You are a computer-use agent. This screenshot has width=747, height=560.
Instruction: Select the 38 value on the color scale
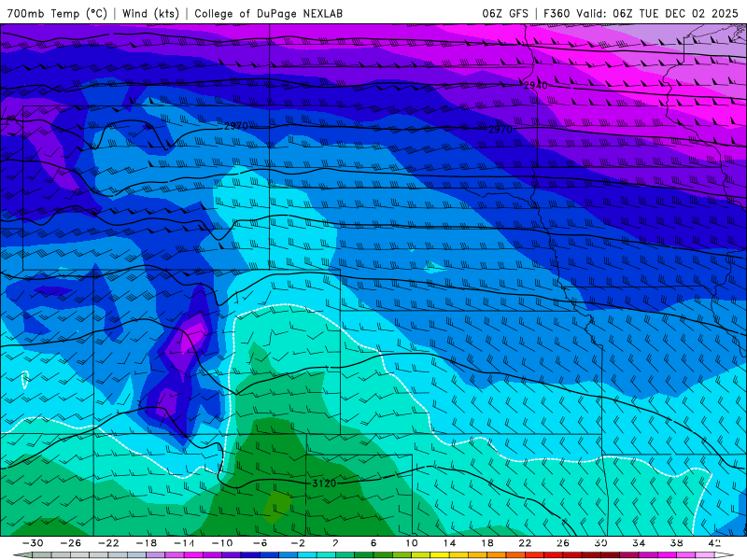click(x=676, y=543)
